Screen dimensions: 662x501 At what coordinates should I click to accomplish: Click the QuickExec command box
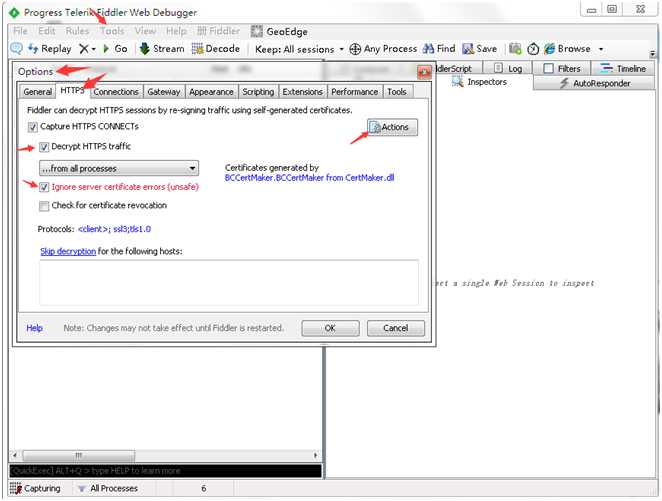coord(166,471)
